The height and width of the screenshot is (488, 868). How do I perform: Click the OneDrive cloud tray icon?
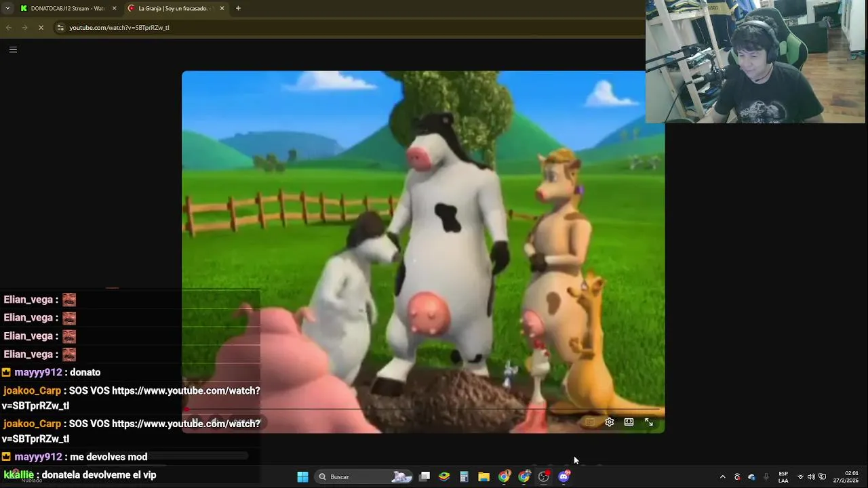click(751, 477)
